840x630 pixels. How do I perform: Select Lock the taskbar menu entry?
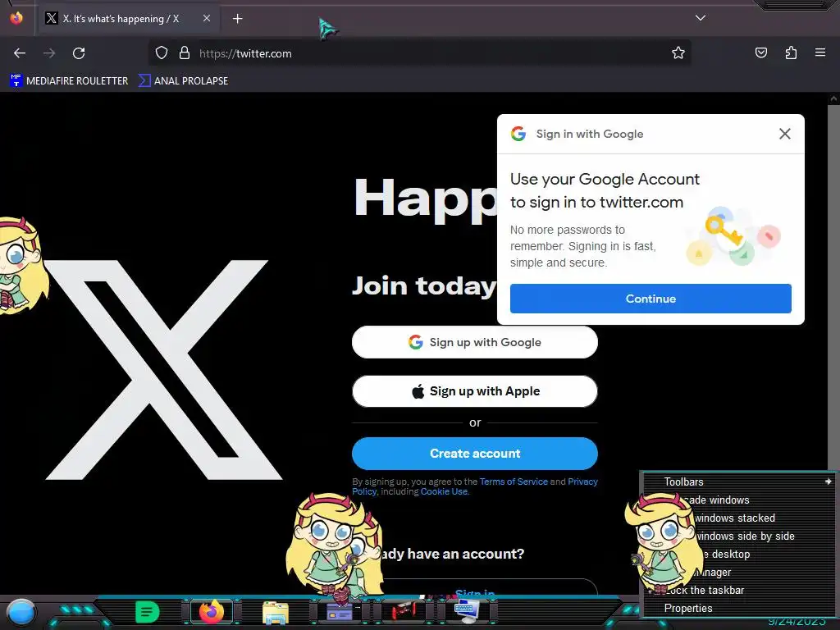point(739,590)
